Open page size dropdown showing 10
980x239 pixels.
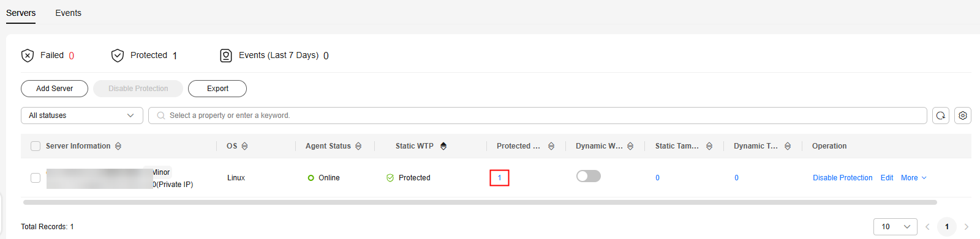pos(895,227)
